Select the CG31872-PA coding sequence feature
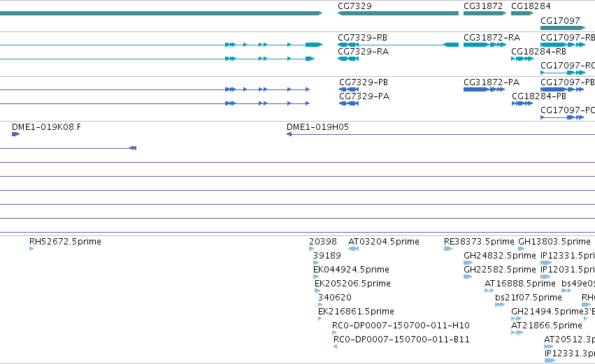Screen dimensions: 595x364 (485, 89)
